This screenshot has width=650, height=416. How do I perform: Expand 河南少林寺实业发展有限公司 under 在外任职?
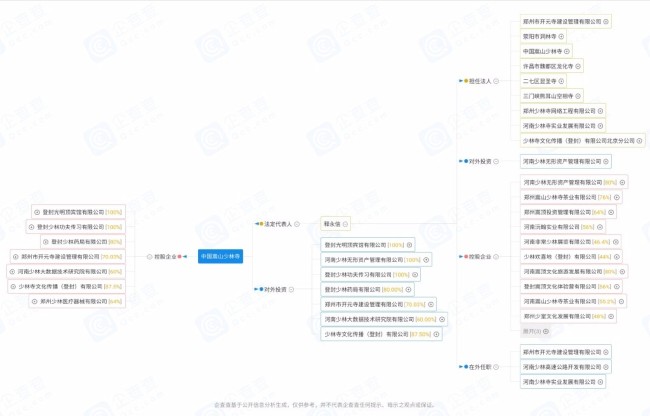pyautogui.click(x=600, y=382)
